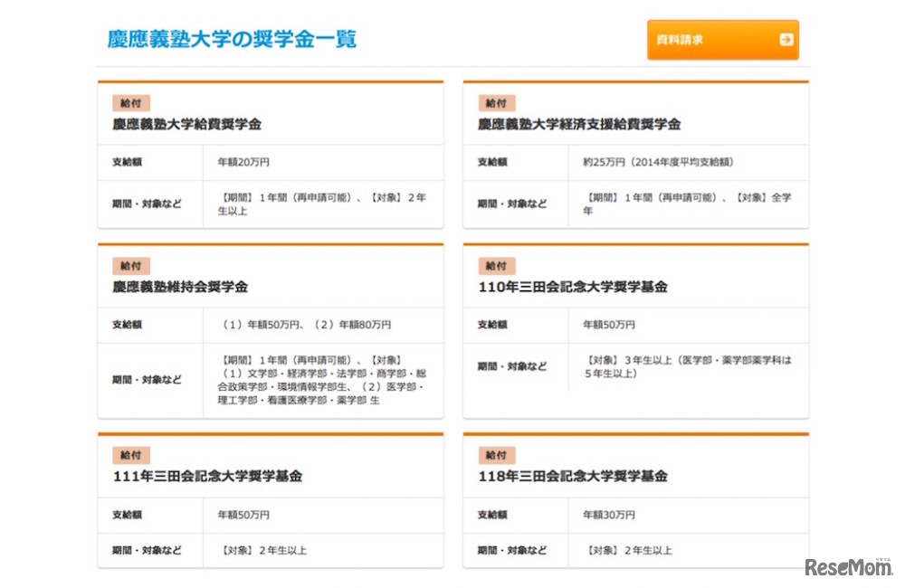Click the 給付 badge on 111年三田会記念大学奨学基金
The width and height of the screenshot is (905, 588).
[129, 455]
